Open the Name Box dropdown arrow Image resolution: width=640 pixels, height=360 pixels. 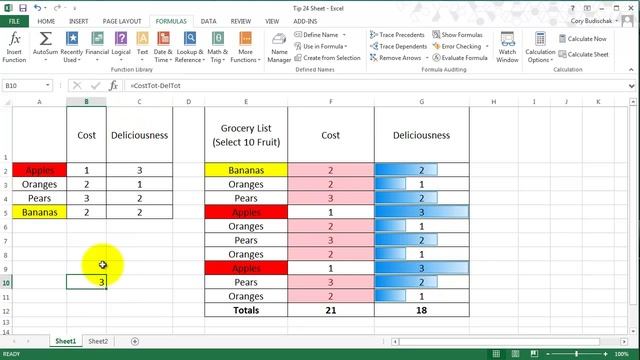[48, 85]
